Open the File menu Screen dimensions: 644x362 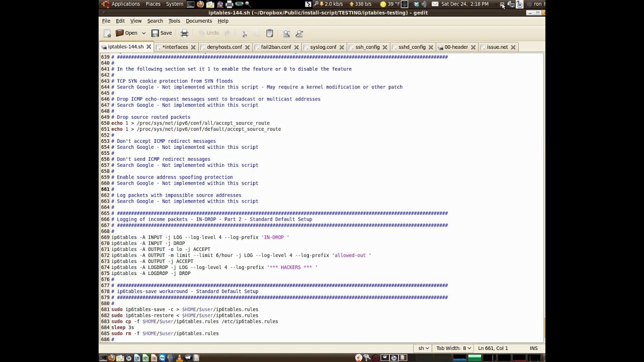[x=106, y=21]
